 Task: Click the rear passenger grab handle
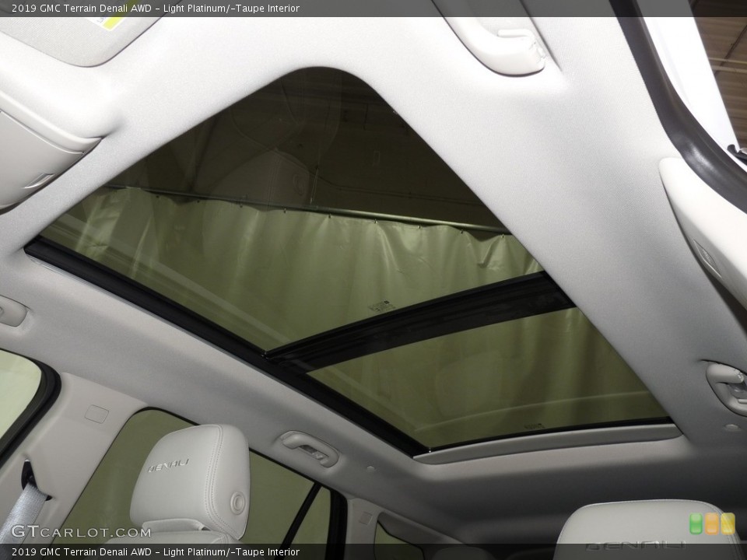point(309,448)
